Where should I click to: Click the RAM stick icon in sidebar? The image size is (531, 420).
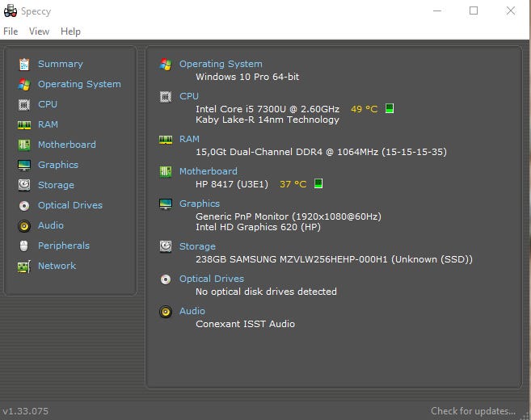click(23, 124)
